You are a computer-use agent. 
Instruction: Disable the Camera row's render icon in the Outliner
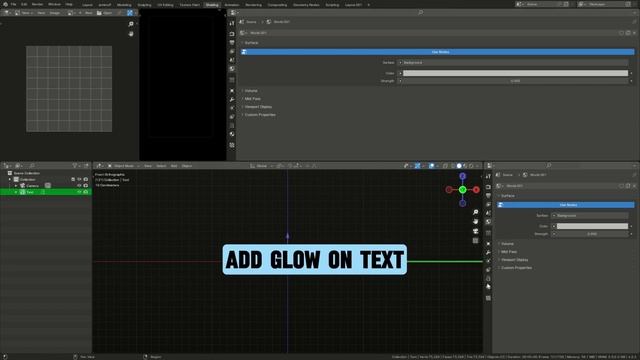click(x=86, y=186)
